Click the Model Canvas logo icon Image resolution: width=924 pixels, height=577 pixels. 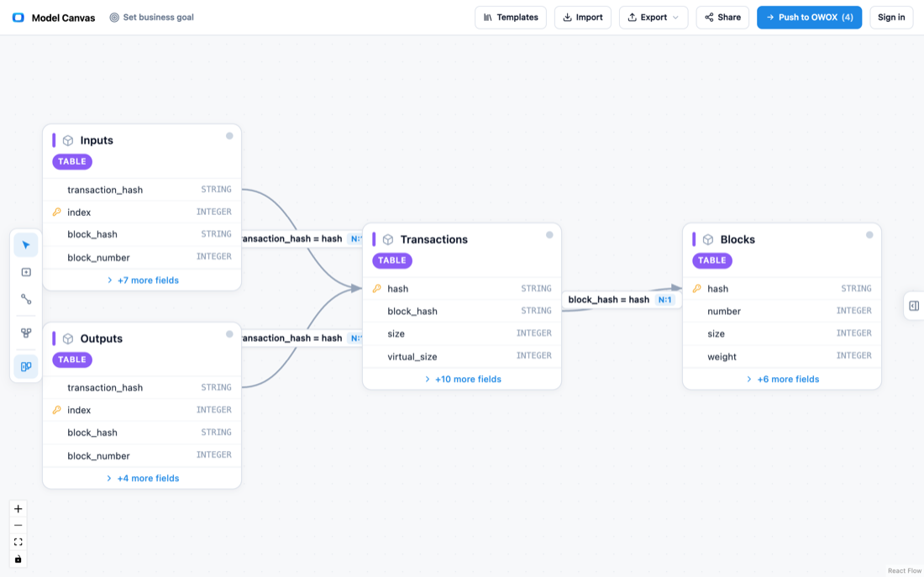tap(18, 18)
